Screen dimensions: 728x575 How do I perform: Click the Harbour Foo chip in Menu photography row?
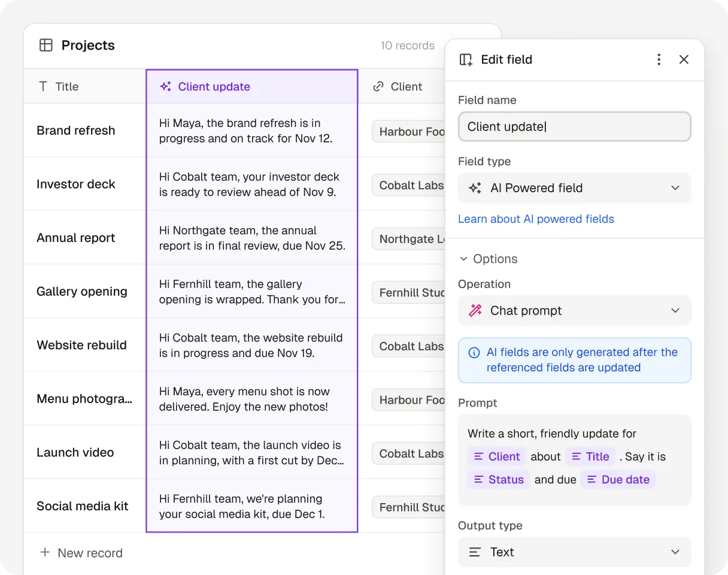click(x=409, y=400)
